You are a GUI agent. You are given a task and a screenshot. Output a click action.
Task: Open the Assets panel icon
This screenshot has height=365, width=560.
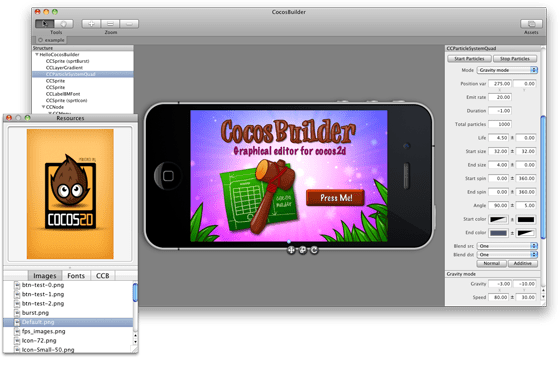click(531, 24)
